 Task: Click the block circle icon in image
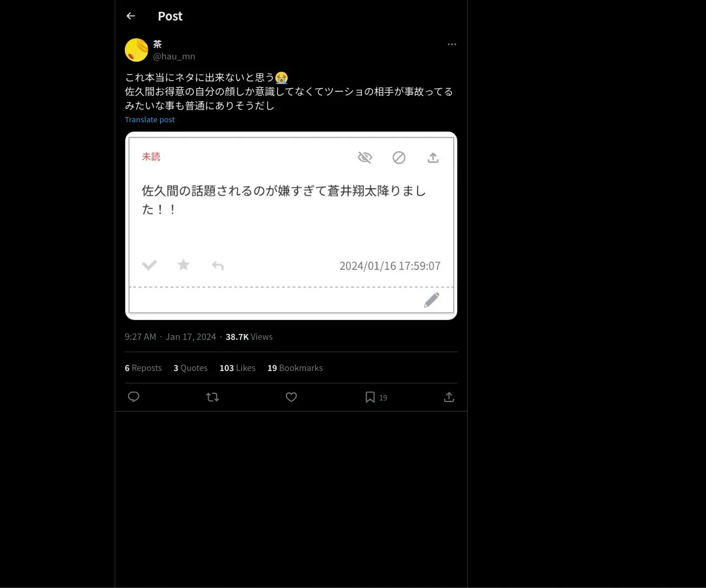click(399, 157)
